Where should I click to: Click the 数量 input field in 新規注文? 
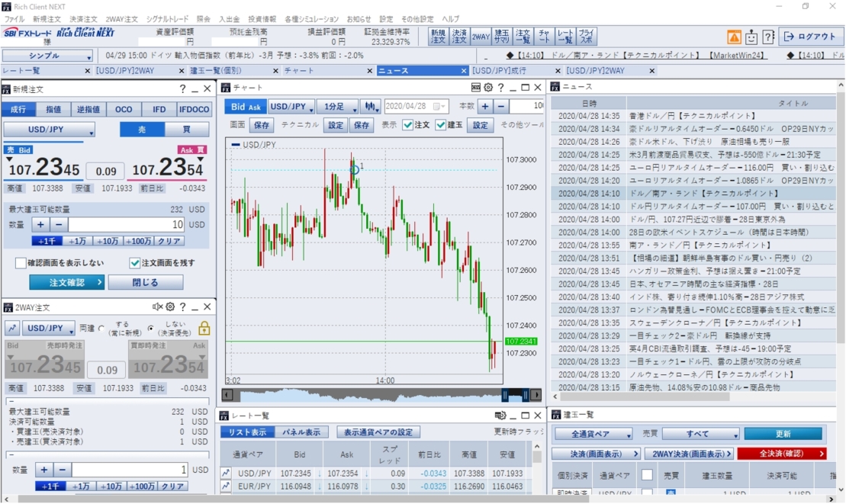tap(127, 225)
